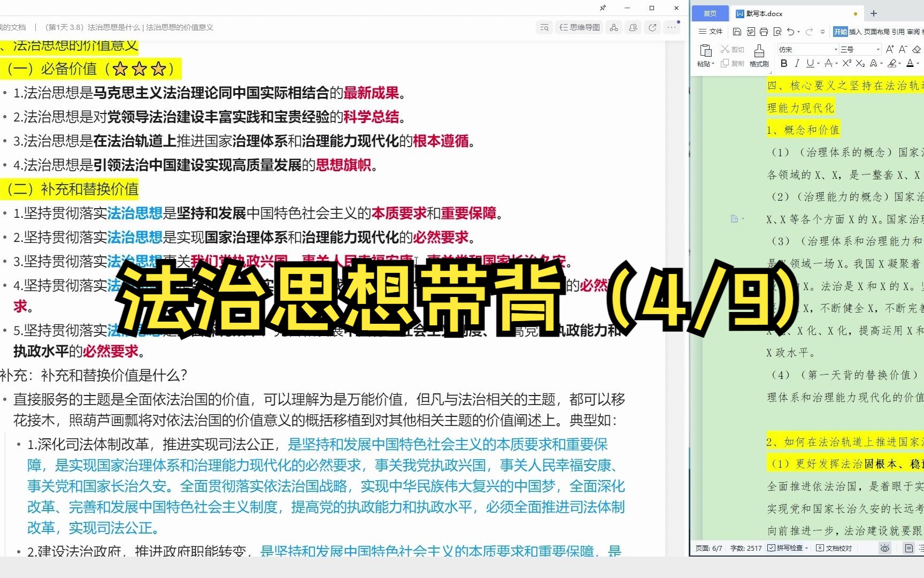Click 复制 copy button
The height and width of the screenshot is (578, 924).
pos(733,63)
